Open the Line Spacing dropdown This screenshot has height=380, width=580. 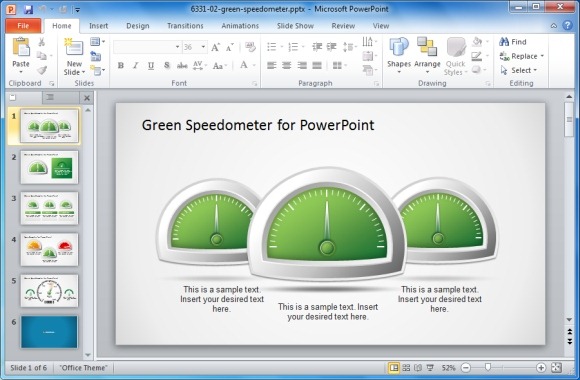349,47
